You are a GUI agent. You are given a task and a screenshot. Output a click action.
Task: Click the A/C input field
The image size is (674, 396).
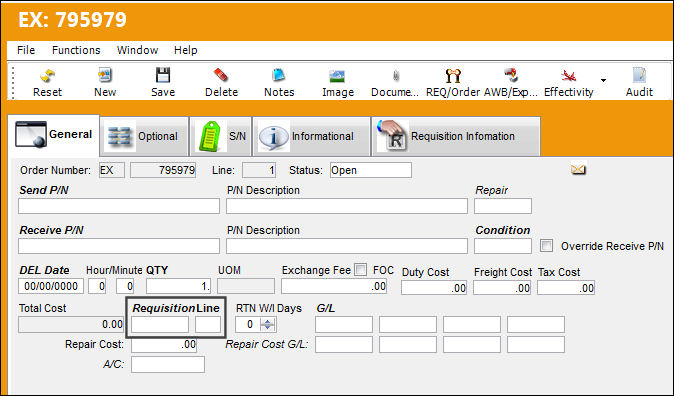point(168,365)
